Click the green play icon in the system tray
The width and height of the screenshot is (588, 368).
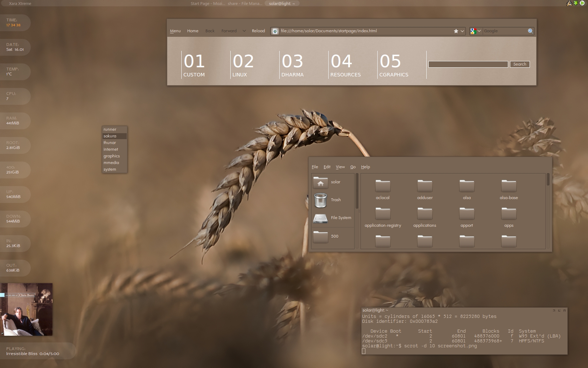[582, 3]
